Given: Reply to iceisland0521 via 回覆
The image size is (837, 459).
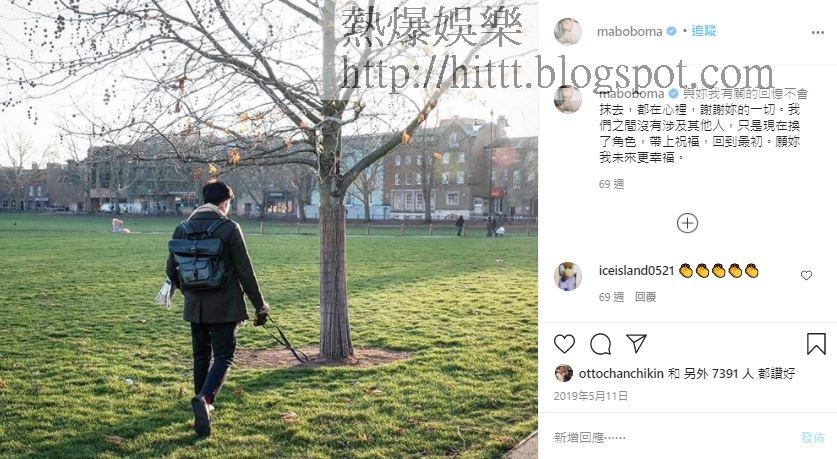Looking at the screenshot, I should (645, 297).
